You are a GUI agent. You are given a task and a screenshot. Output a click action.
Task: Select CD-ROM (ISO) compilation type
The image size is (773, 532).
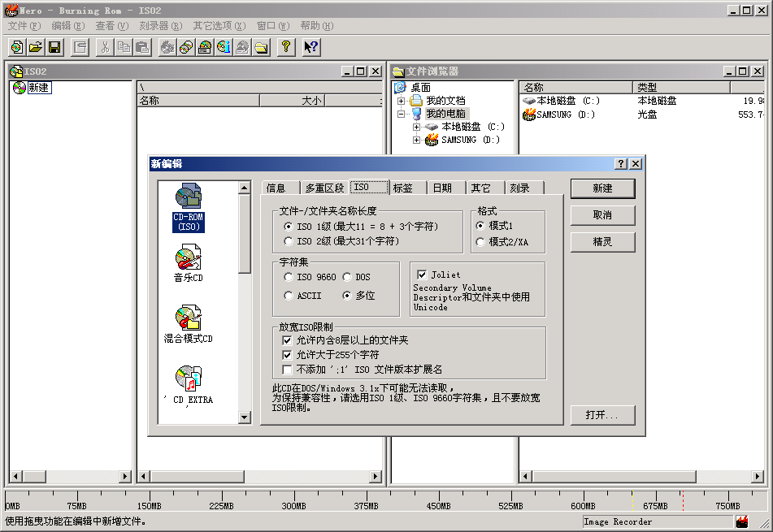pyautogui.click(x=189, y=207)
